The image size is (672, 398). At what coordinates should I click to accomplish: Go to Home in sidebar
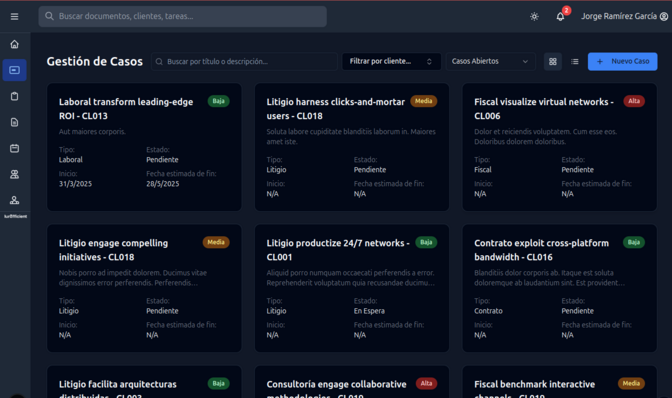pos(15,44)
